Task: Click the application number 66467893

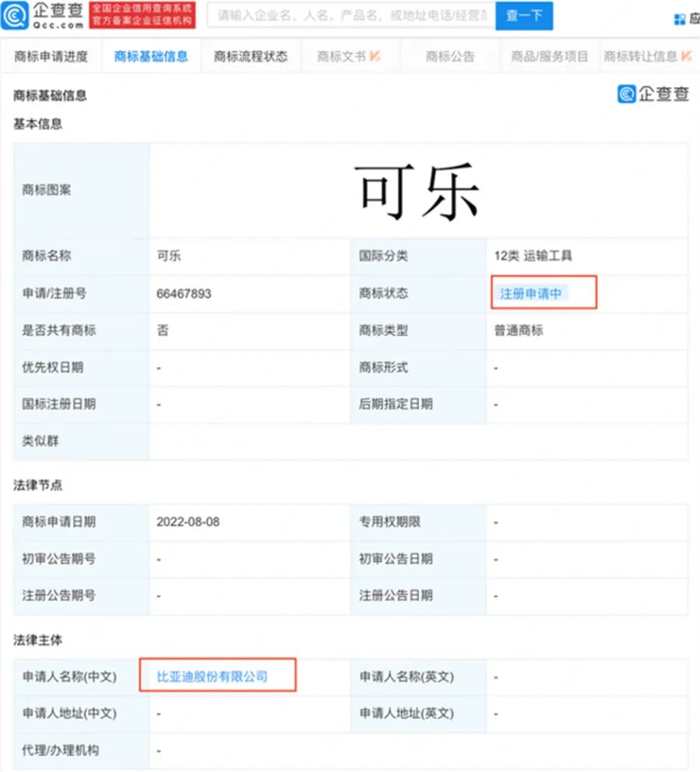Action: tap(184, 294)
